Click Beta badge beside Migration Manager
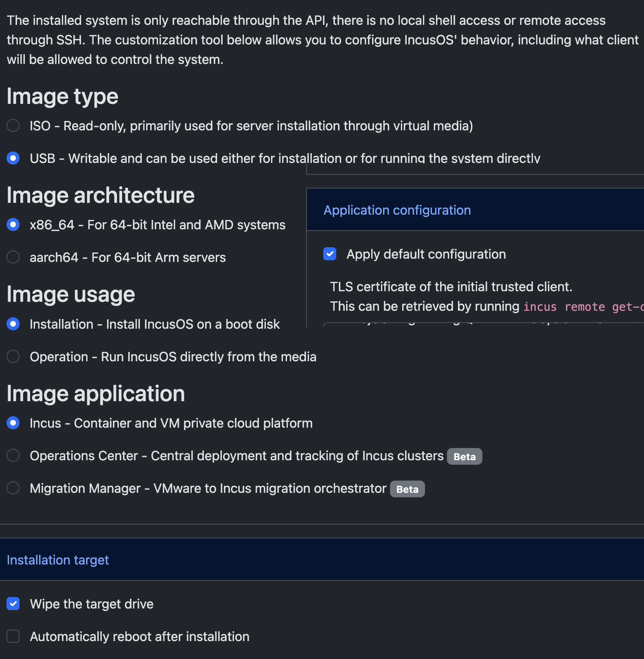 407,489
